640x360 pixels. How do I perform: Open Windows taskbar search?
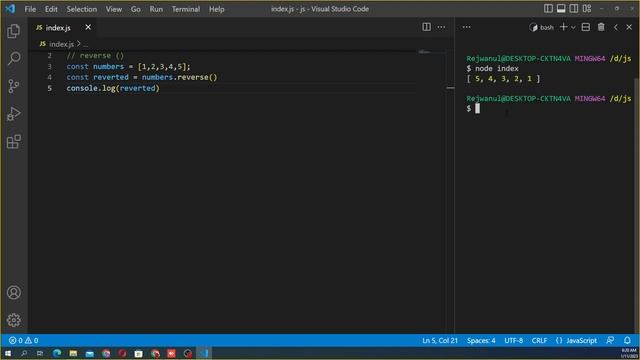pyautogui.click(x=24, y=353)
